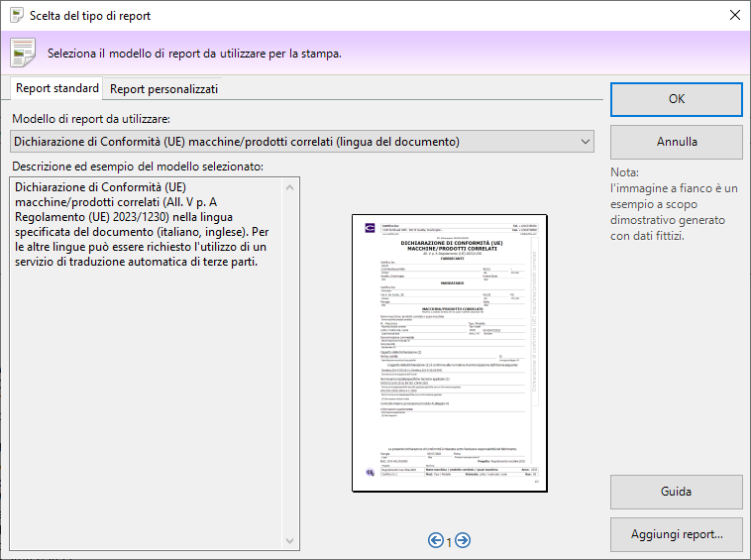Close the Scelta del tipo di report dialog
This screenshot has height=560, width=751.
click(734, 16)
